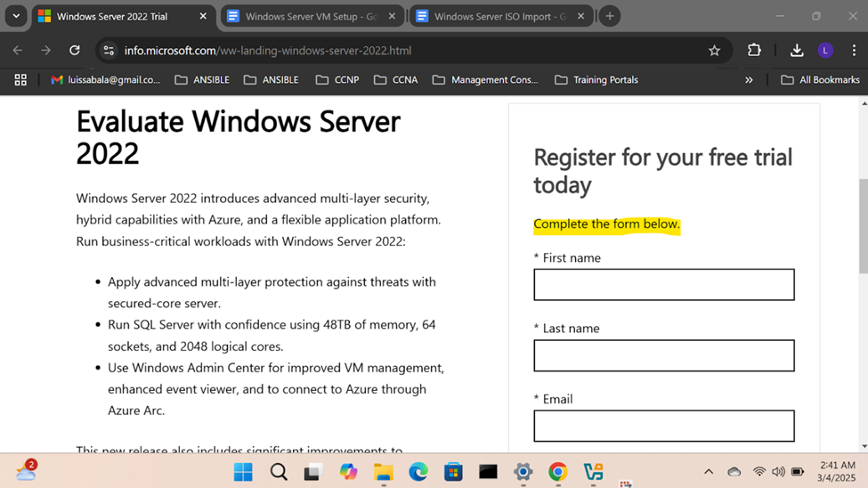Bookmark this page with the star icon
Image resolution: width=868 pixels, height=488 pixels.
[714, 51]
